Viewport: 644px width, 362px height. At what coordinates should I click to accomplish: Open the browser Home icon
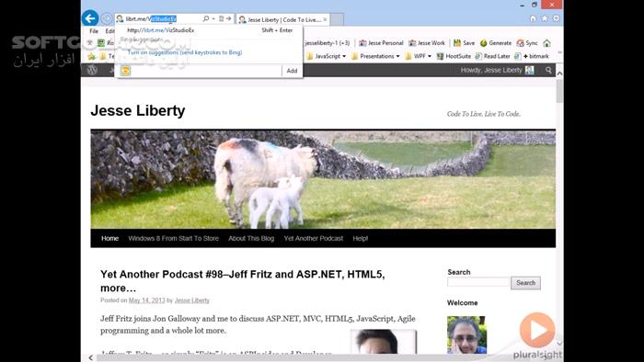click(x=533, y=18)
